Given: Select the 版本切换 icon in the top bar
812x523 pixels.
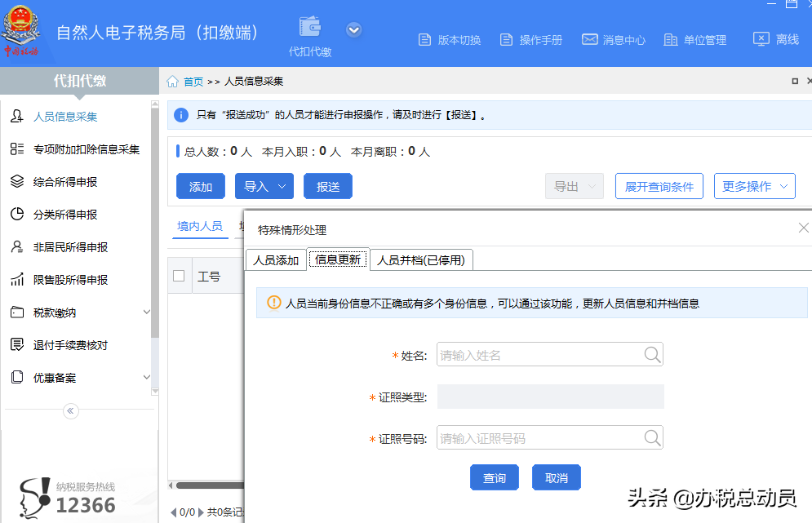Looking at the screenshot, I should point(425,38).
